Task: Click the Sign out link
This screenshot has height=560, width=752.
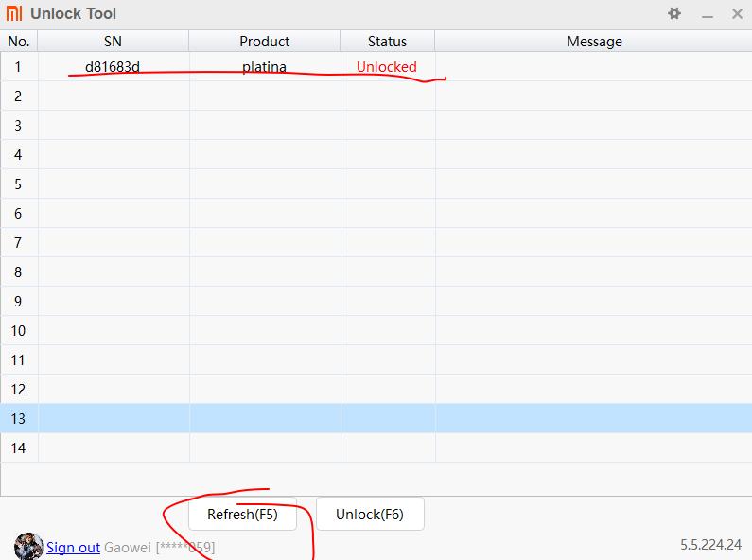Action: [73, 547]
